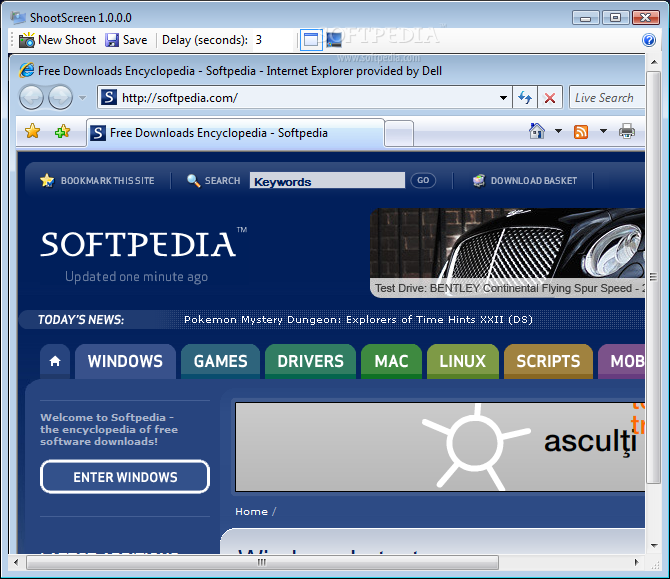This screenshot has height=579, width=670.
Task: Switch to the partially visible MOB category tab
Action: point(622,362)
